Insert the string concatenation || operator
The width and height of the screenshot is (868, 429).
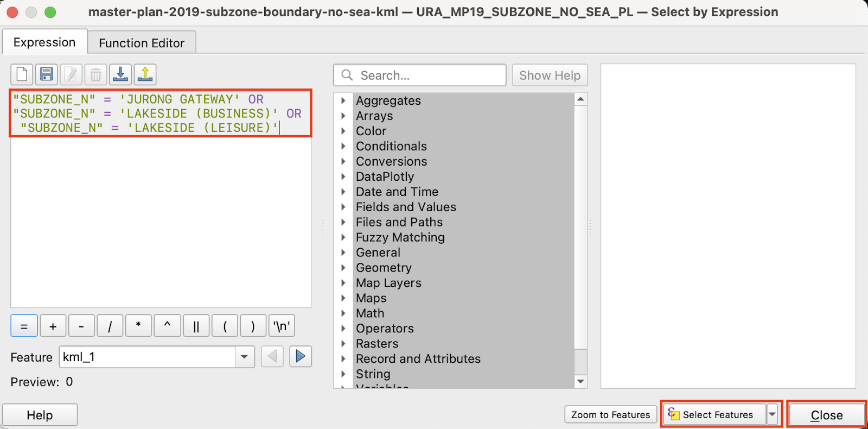pos(196,326)
